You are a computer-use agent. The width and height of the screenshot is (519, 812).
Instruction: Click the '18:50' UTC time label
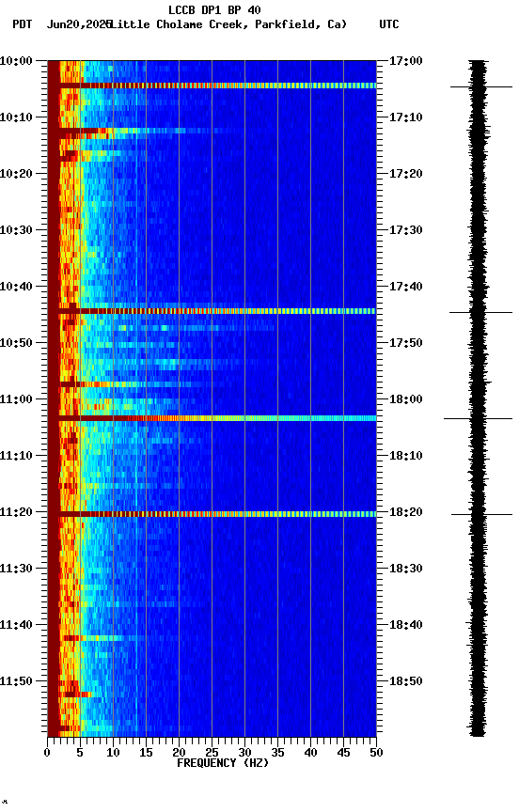pyautogui.click(x=406, y=681)
